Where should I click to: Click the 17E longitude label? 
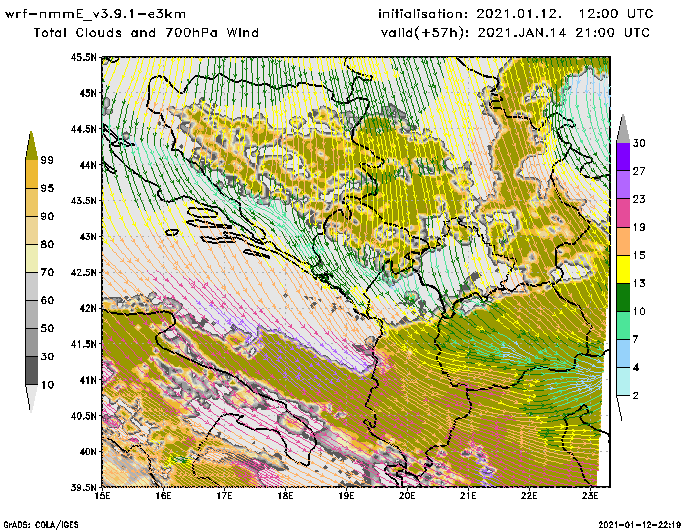click(225, 496)
